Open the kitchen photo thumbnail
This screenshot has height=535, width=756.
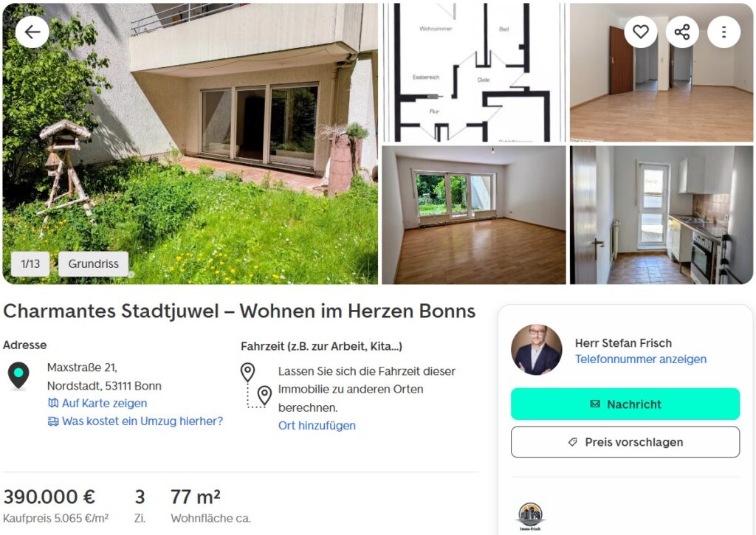tap(661, 215)
